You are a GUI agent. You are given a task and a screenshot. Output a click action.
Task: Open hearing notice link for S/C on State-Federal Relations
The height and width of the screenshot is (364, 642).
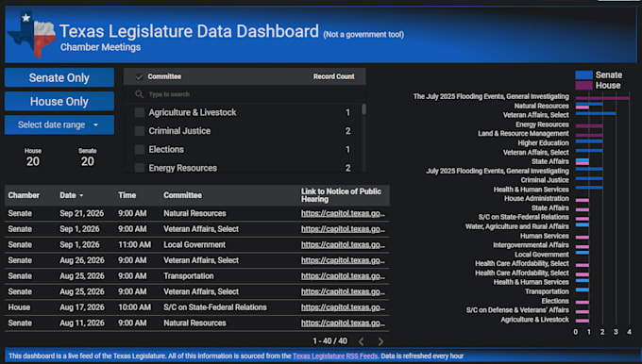343,307
